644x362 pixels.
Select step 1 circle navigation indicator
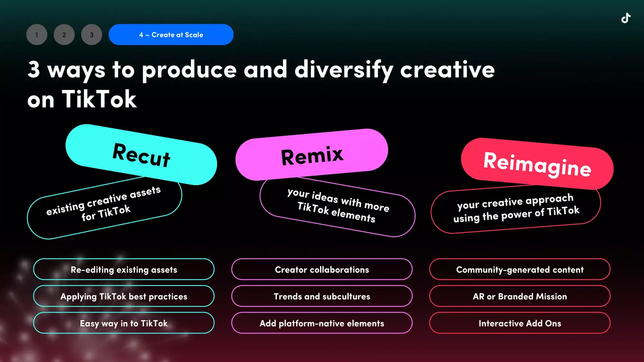(x=37, y=34)
